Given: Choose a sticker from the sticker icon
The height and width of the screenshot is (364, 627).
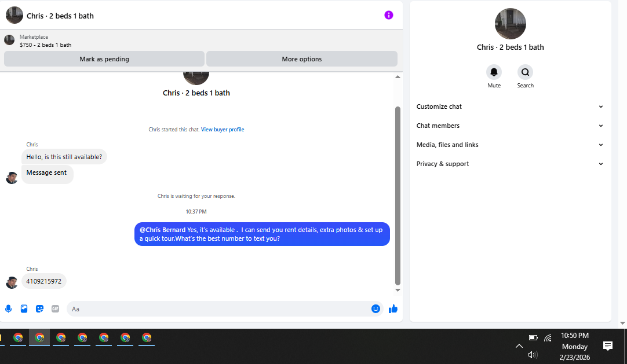Looking at the screenshot, I should (39, 308).
